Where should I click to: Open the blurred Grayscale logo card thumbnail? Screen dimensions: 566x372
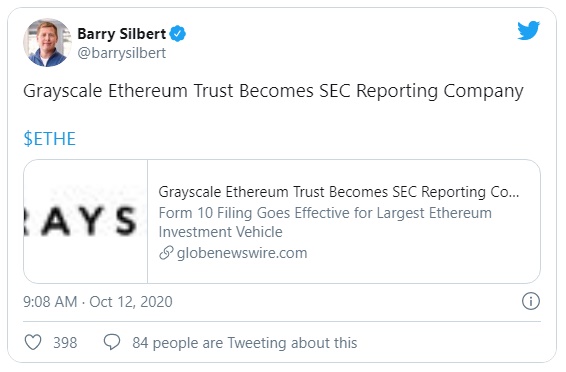[86, 221]
